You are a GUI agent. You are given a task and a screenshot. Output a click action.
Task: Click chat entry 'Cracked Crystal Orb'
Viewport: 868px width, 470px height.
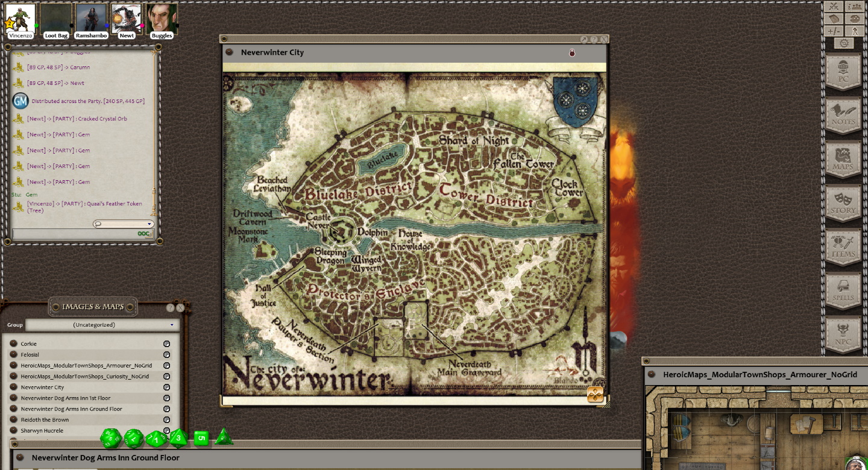[x=77, y=119]
